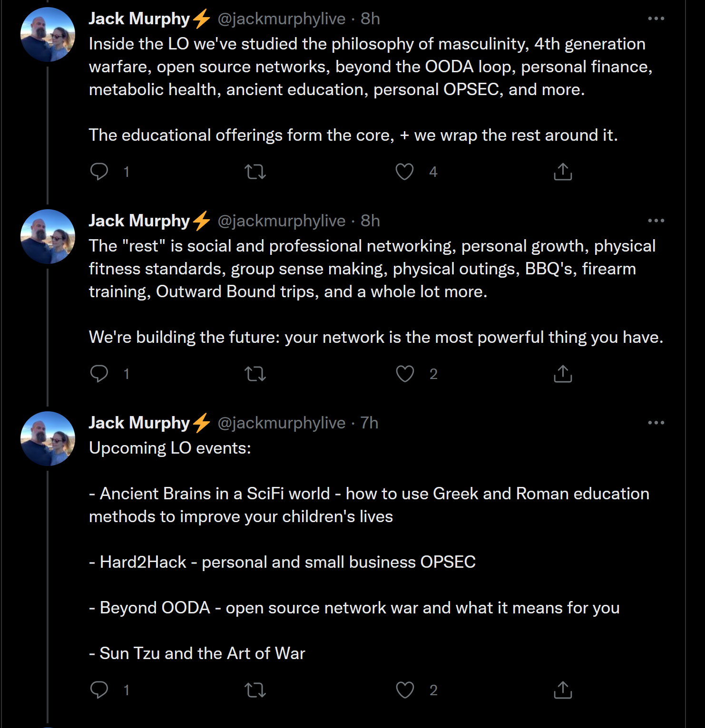
Task: Open more options on the first tweet
Action: 656,19
